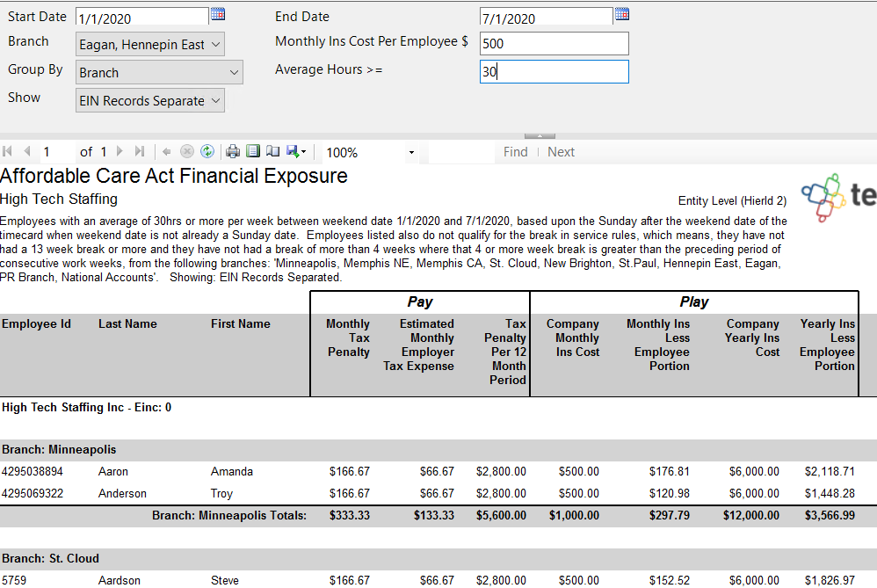The height and width of the screenshot is (588, 877).
Task: Toggle Print Layout view icon
Action: (x=253, y=152)
